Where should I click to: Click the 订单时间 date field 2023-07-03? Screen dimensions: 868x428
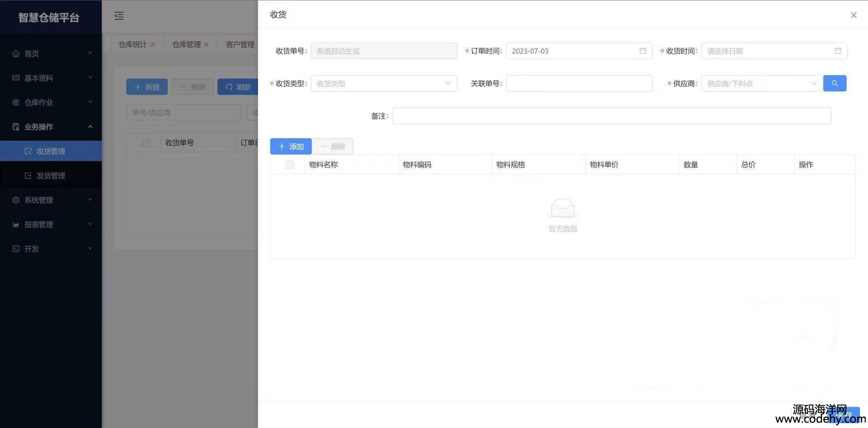pos(579,51)
